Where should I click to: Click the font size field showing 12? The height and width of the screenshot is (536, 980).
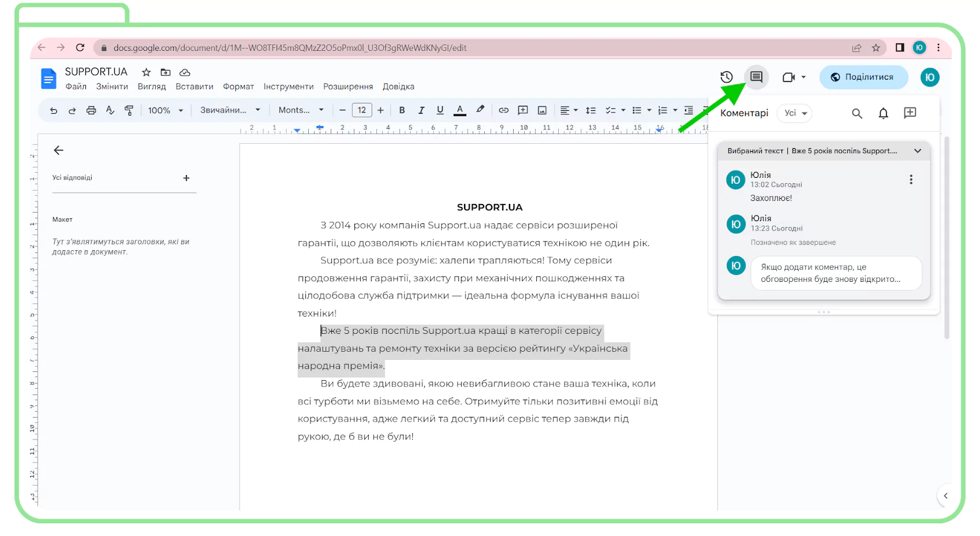tap(362, 110)
